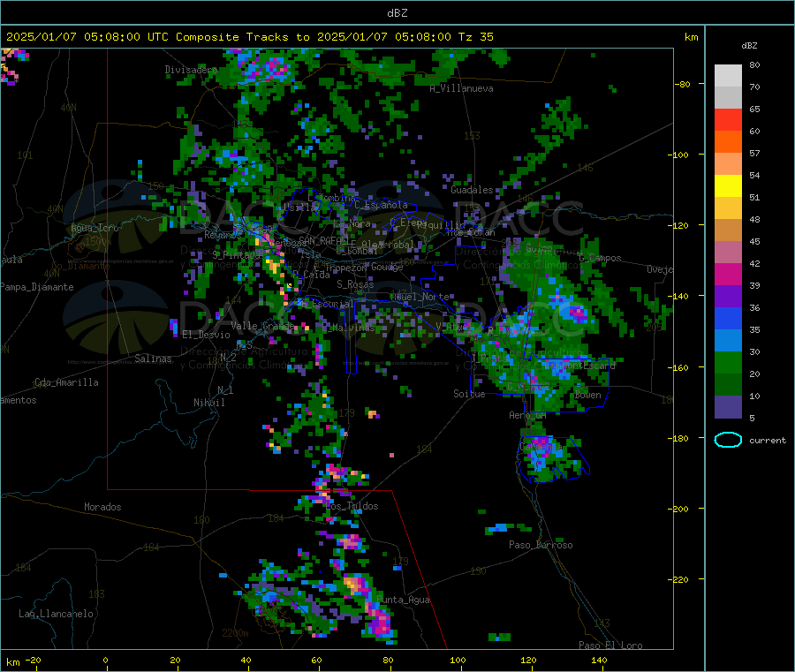Select the light gray 70–80 dBZ swatch

tap(728, 76)
